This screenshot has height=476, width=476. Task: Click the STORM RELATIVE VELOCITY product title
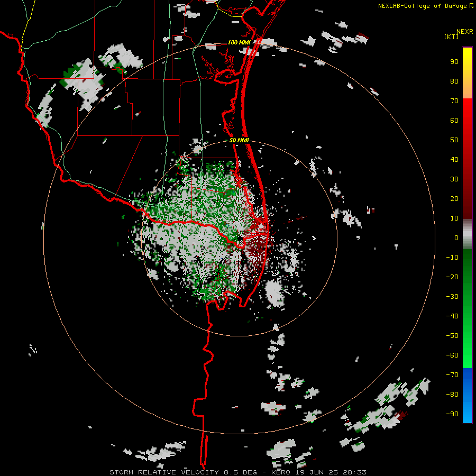click(x=164, y=472)
